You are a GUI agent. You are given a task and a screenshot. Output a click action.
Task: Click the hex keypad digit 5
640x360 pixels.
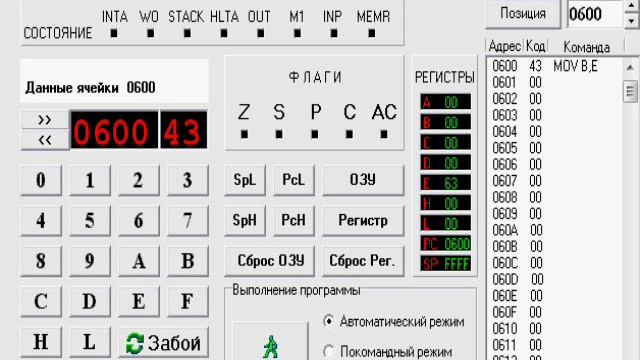click(90, 220)
